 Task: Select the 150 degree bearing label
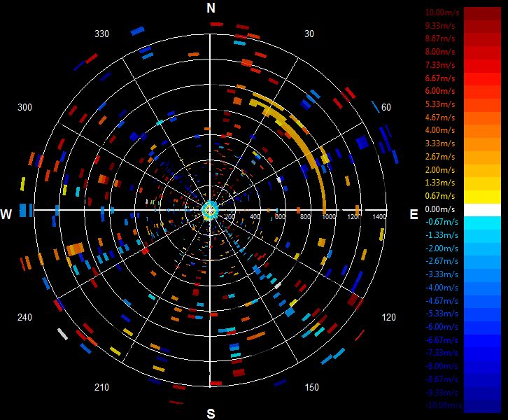point(311,387)
